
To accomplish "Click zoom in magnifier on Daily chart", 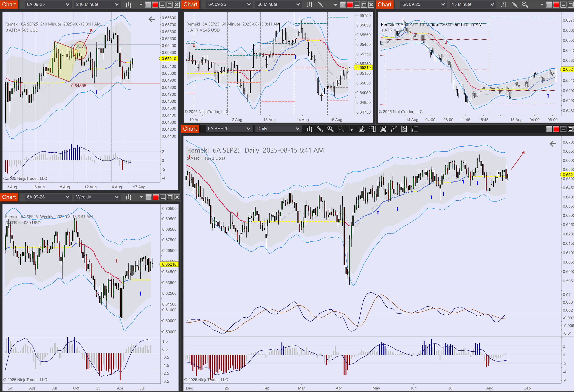I will (x=330, y=129).
